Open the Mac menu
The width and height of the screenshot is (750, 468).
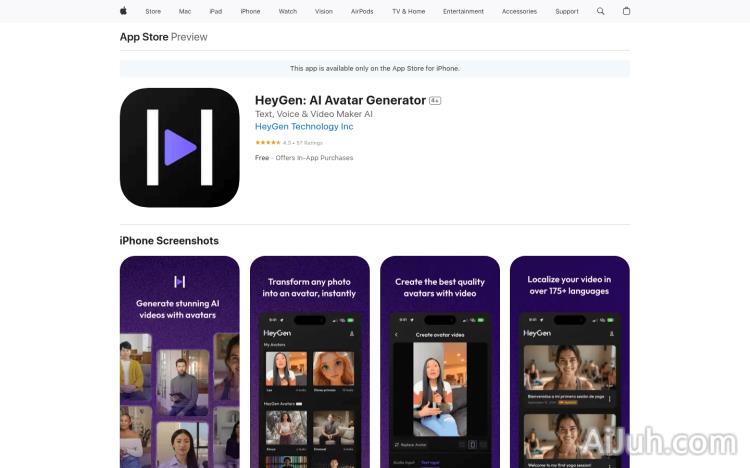point(185,11)
